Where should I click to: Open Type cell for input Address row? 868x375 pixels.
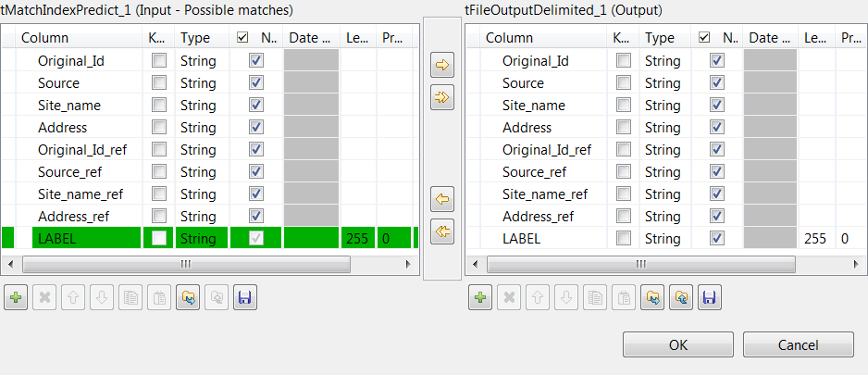coord(202,128)
